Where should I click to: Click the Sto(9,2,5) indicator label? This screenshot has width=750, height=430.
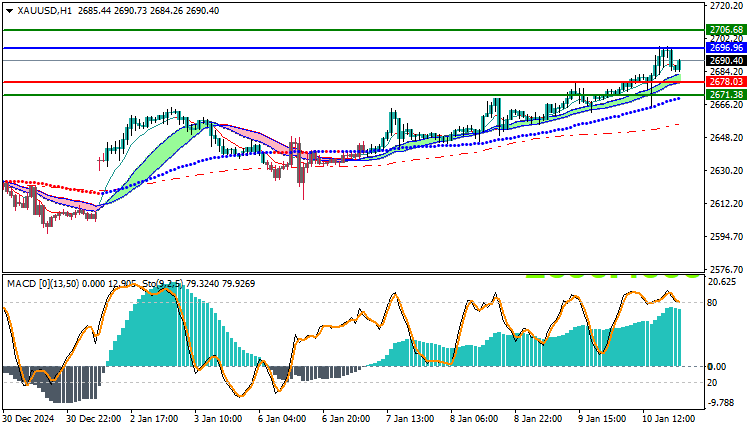click(x=163, y=284)
